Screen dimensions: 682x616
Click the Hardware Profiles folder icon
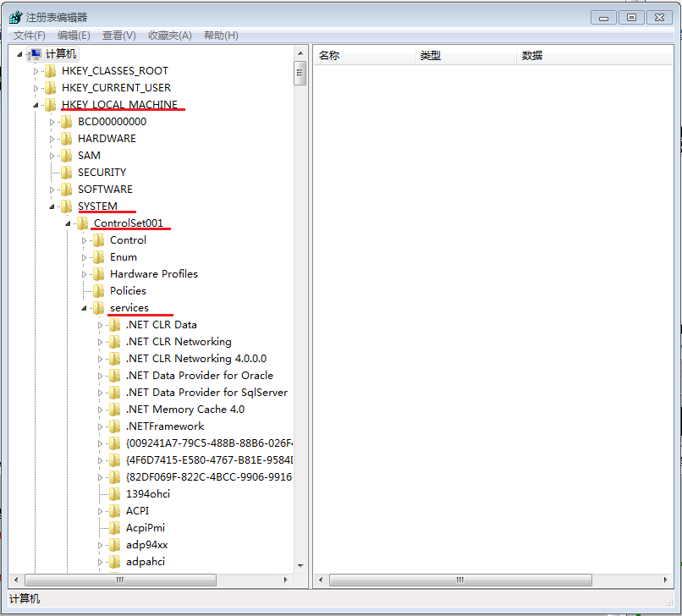pos(99,274)
